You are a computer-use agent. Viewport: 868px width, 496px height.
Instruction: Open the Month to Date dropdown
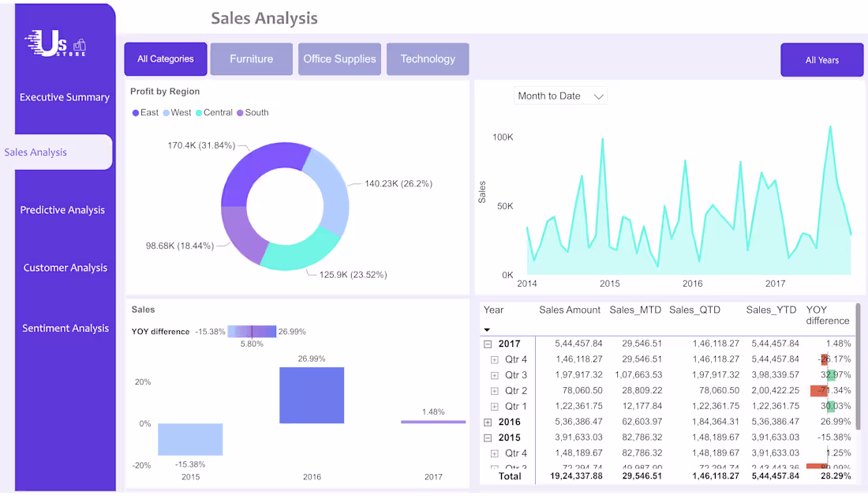coord(560,96)
